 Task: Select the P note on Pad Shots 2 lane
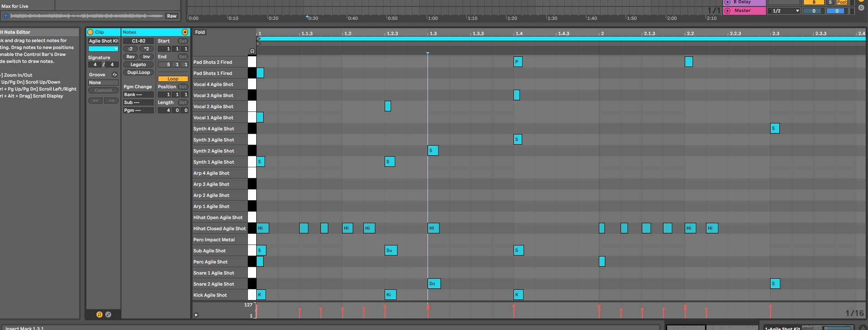[x=518, y=62]
